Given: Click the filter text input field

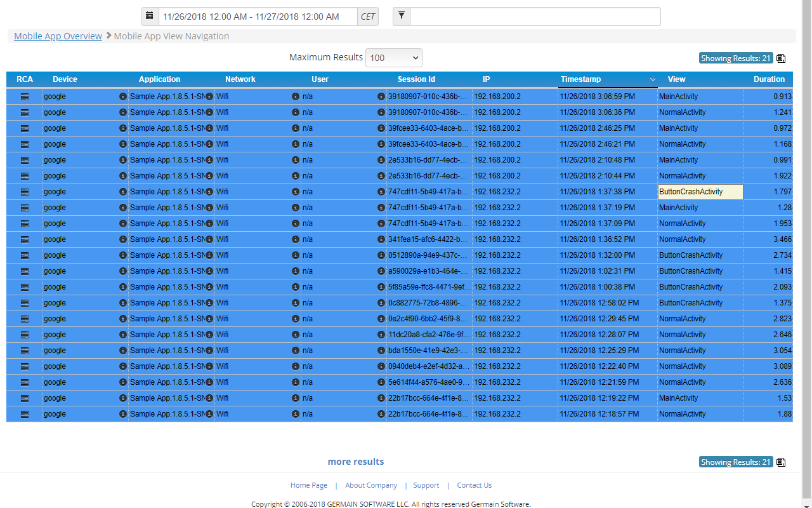Looking at the screenshot, I should click(x=535, y=17).
